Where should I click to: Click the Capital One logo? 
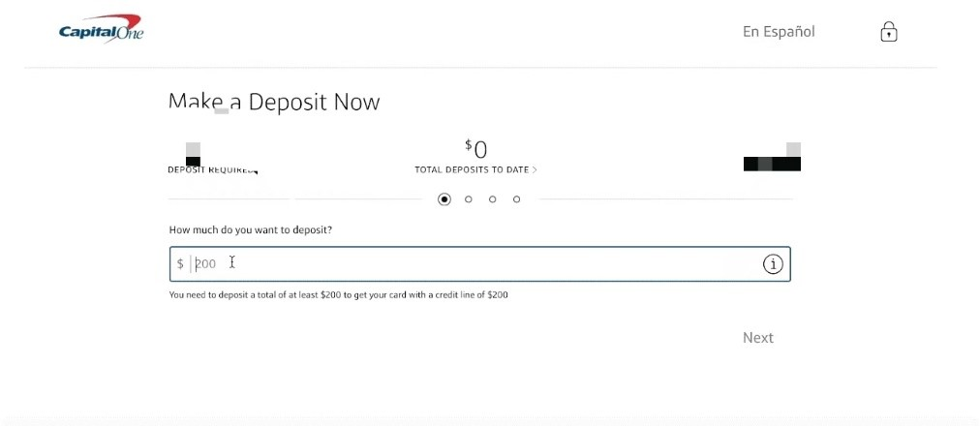101,31
